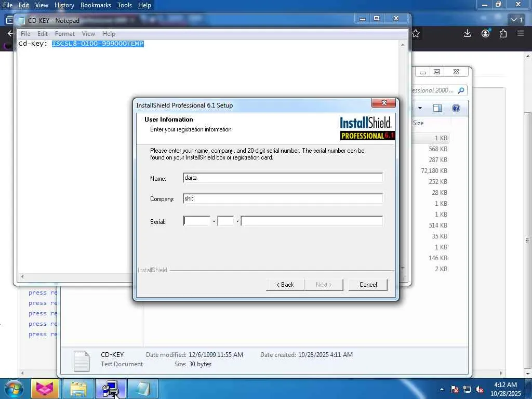Open Notepad View menu

pyautogui.click(x=88, y=34)
